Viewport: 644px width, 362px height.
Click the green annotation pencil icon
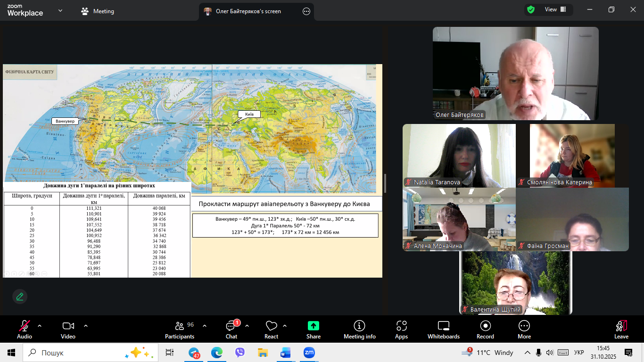pyautogui.click(x=20, y=296)
